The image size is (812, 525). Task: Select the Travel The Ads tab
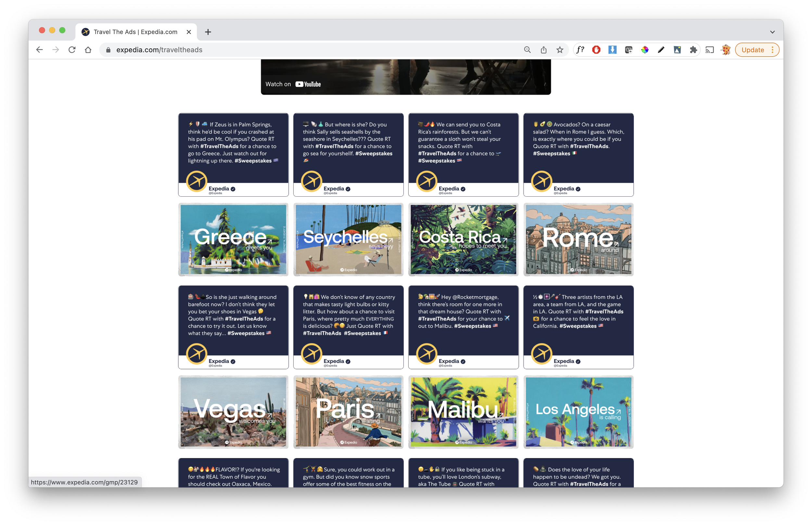point(136,32)
